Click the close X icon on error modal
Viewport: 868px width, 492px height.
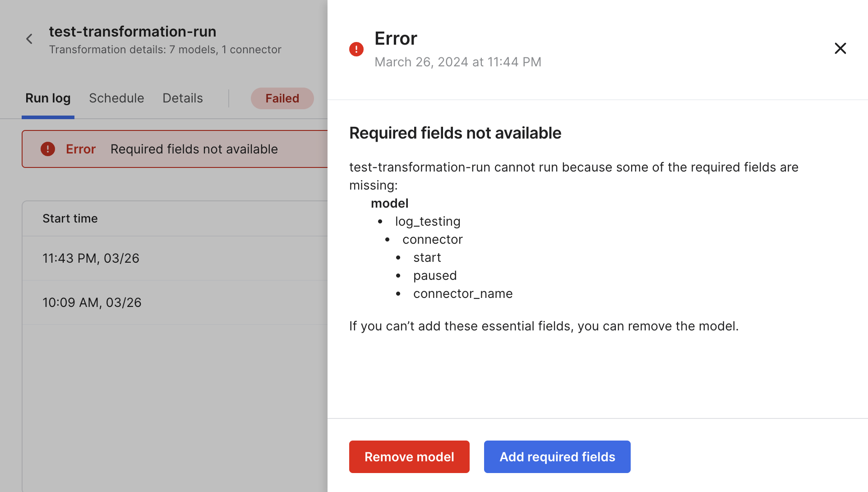(840, 48)
